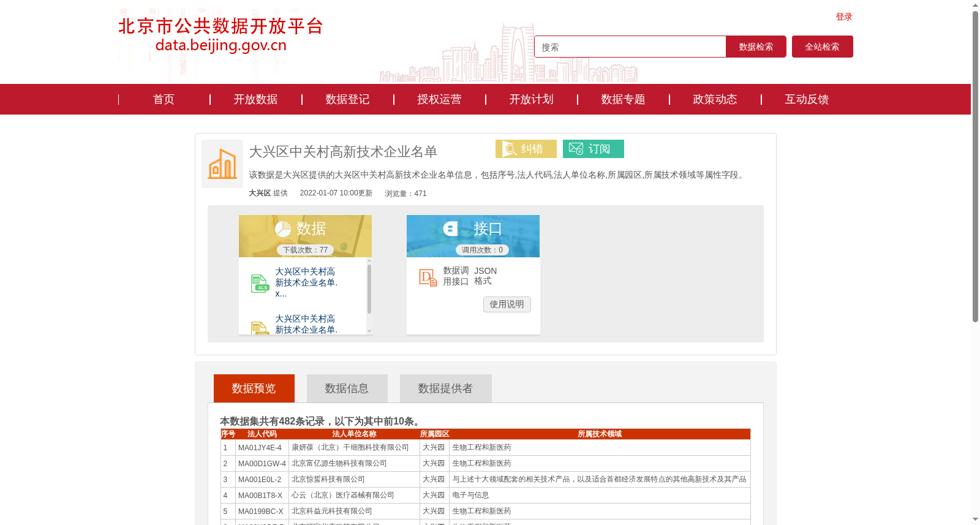Switch to the 数据信息 tab
The height and width of the screenshot is (525, 980).
[347, 388]
